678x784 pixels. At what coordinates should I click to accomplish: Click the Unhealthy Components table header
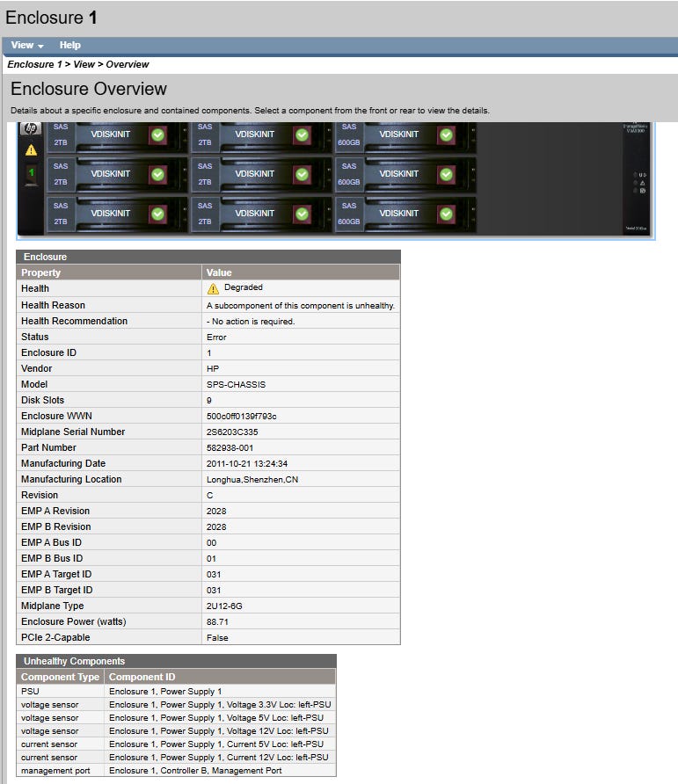coord(176,661)
